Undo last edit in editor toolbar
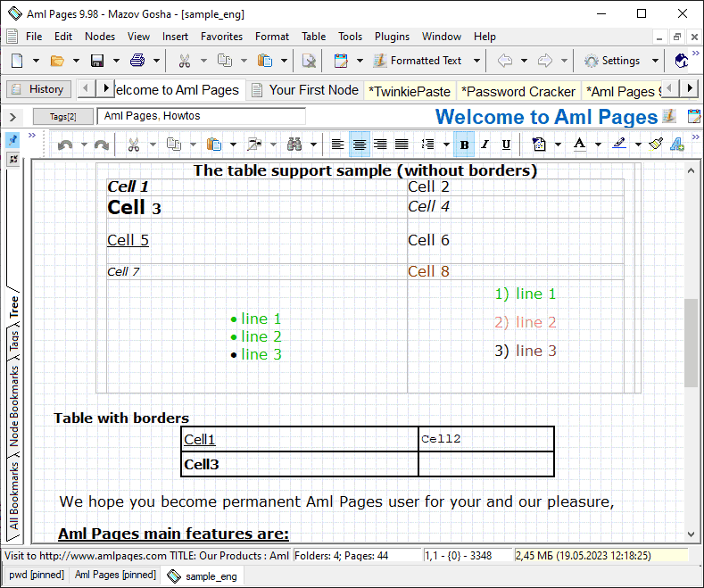Viewport: 704px width, 588px height. coord(65,145)
